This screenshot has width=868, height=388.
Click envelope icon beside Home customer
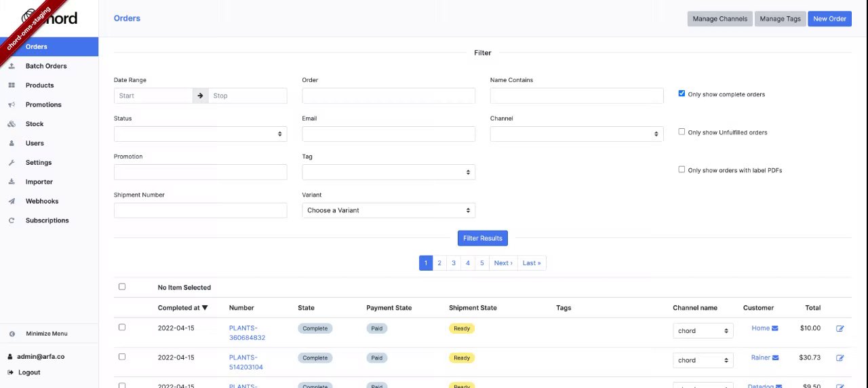775,328
